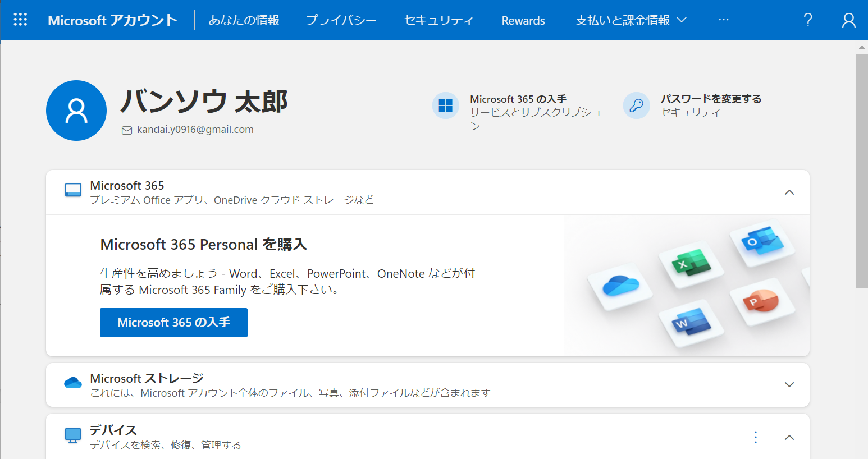Click the mail envelope icon beside email
This screenshot has height=459, width=868.
pos(127,130)
